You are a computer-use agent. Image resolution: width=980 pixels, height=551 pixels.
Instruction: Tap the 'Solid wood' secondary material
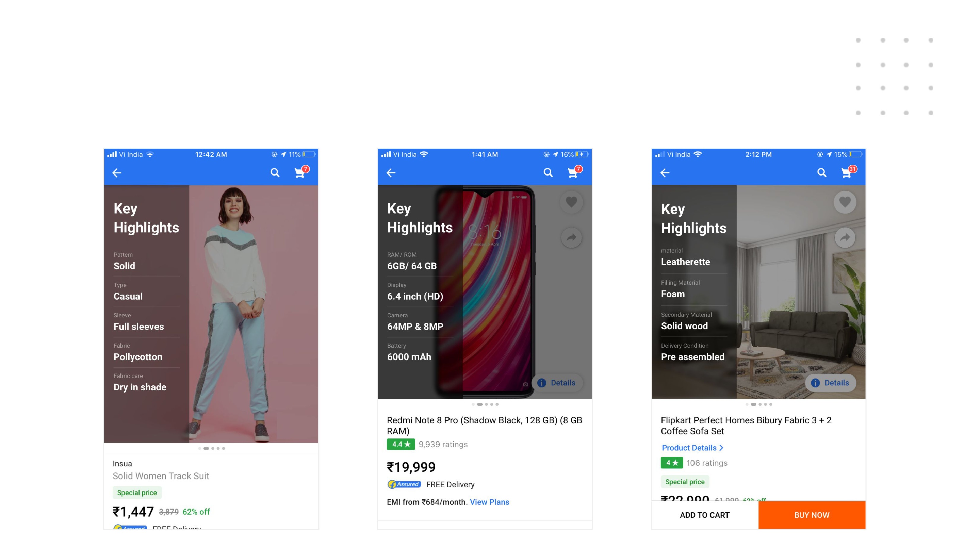tap(684, 326)
